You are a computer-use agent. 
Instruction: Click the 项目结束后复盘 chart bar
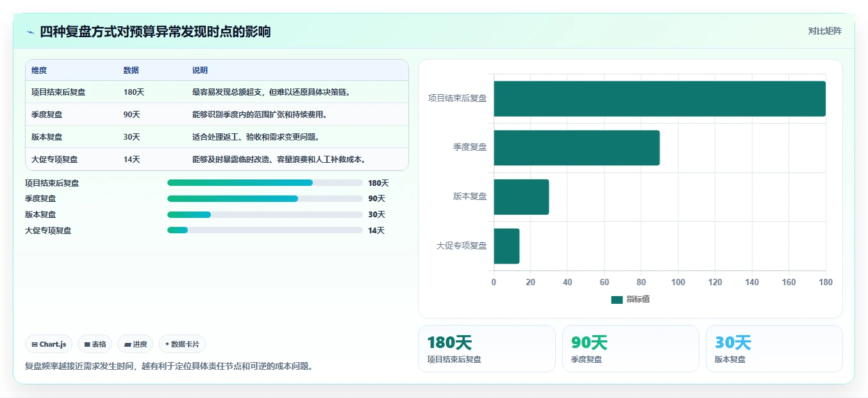(x=660, y=99)
